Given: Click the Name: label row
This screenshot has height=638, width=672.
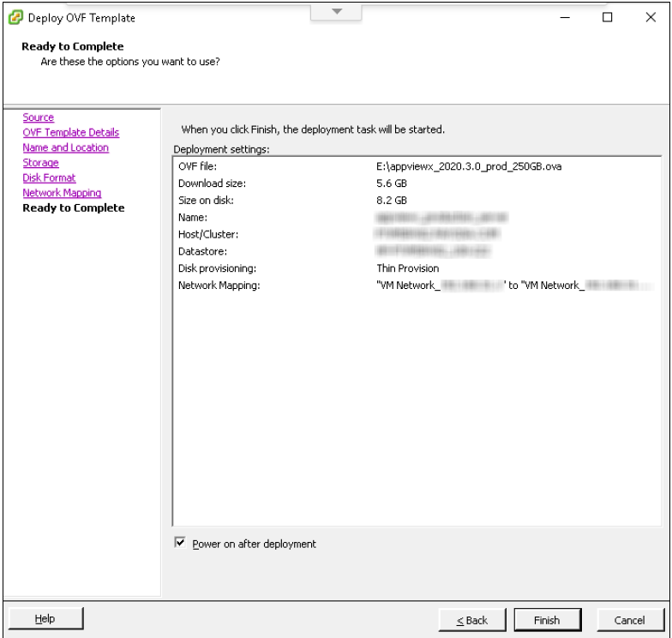Looking at the screenshot, I should tap(193, 218).
